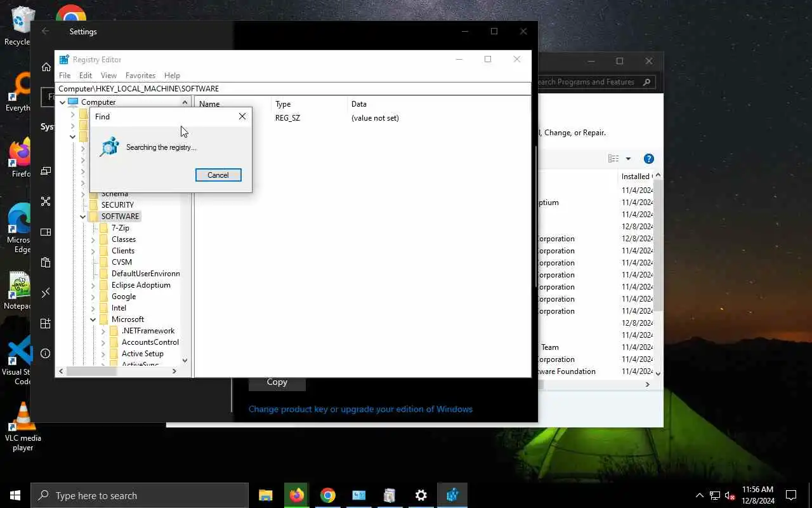Select the Active Setup key

tap(143, 354)
